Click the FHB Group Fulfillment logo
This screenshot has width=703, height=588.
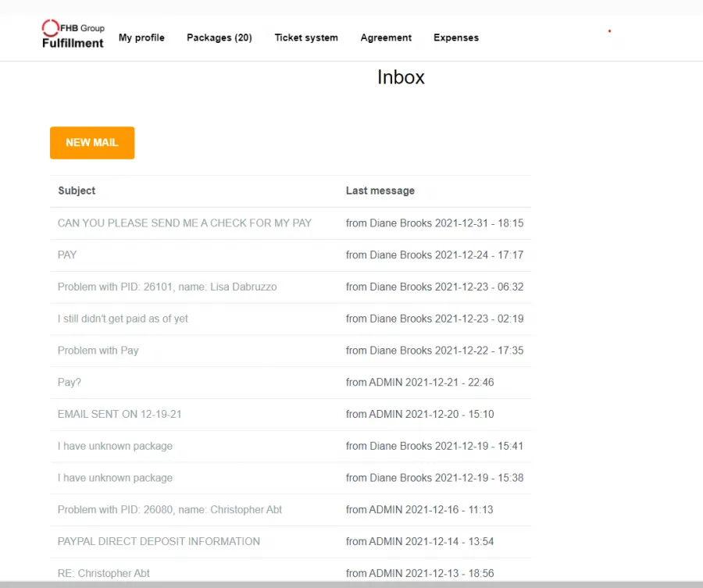(73, 34)
